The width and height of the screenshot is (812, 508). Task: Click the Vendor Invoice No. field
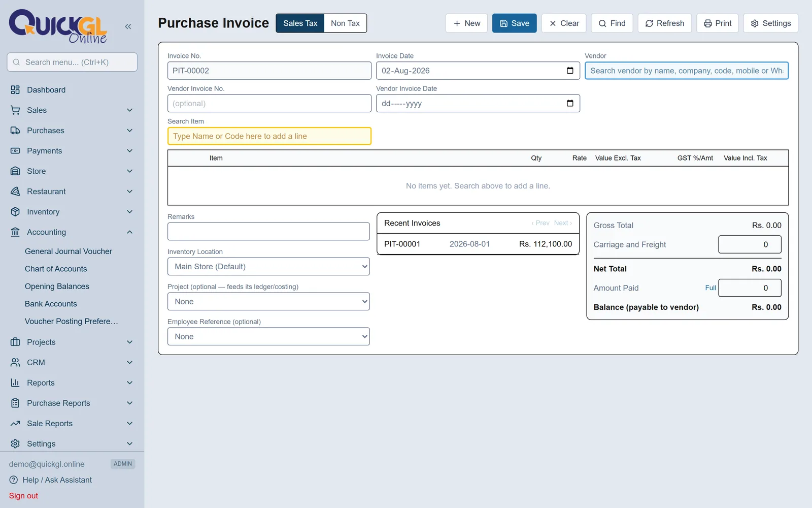point(269,103)
